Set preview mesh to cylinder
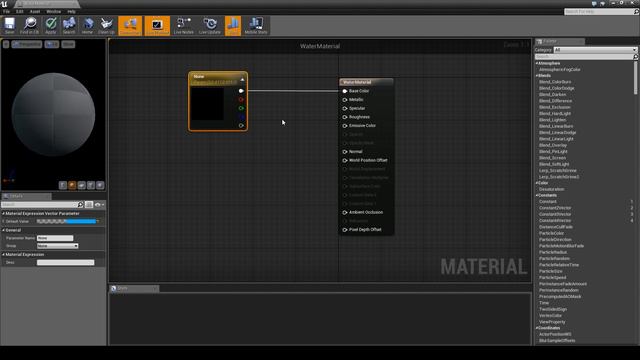The width and height of the screenshot is (640, 360). (x=63, y=185)
